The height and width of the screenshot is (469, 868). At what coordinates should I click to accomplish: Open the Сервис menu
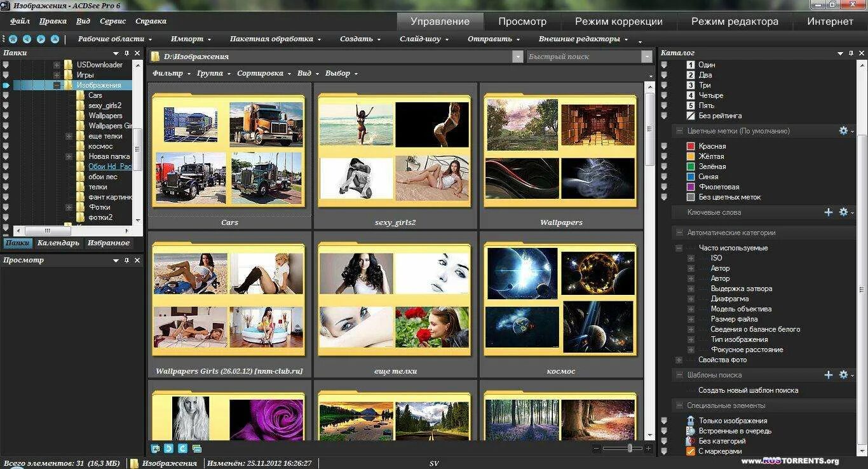[113, 21]
